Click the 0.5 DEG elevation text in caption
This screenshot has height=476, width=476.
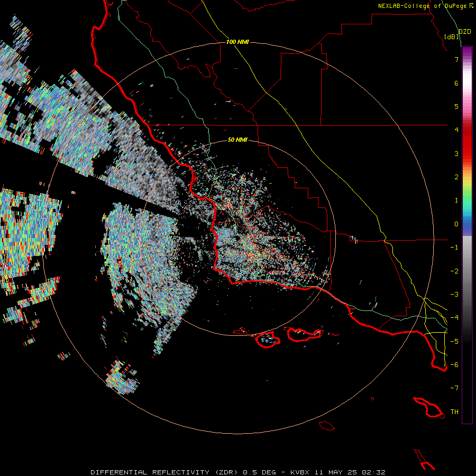pyautogui.click(x=259, y=472)
